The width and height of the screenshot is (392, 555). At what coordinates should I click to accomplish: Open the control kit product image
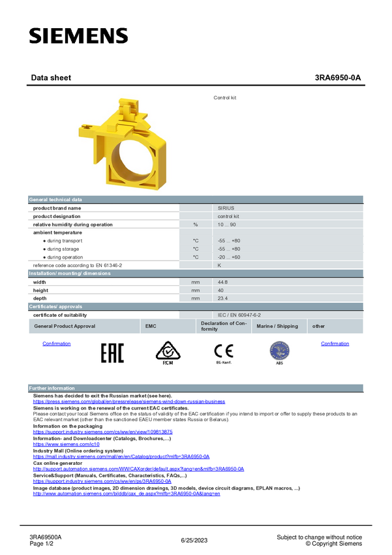pyautogui.click(x=123, y=144)
